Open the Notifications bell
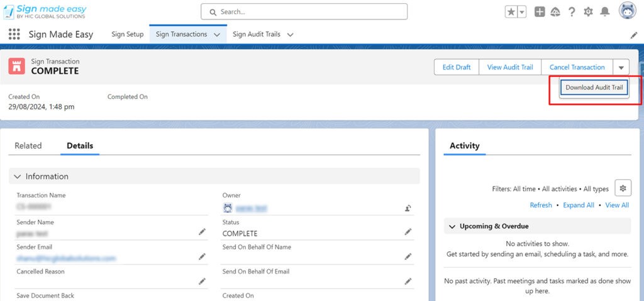644x301 pixels. (x=604, y=12)
